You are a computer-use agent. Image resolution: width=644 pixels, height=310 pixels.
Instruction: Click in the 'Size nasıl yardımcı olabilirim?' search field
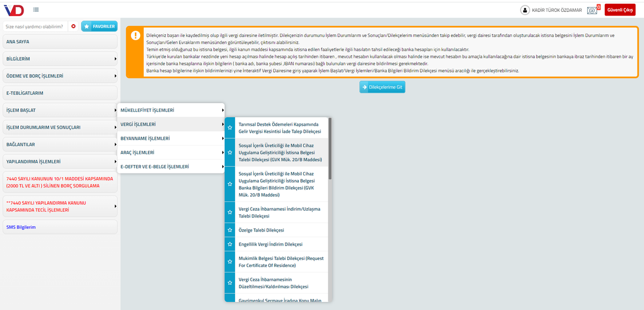click(35, 26)
